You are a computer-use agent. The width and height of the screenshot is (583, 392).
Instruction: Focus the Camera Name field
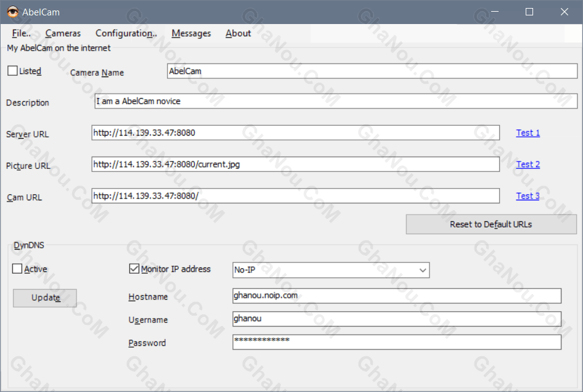tap(372, 71)
